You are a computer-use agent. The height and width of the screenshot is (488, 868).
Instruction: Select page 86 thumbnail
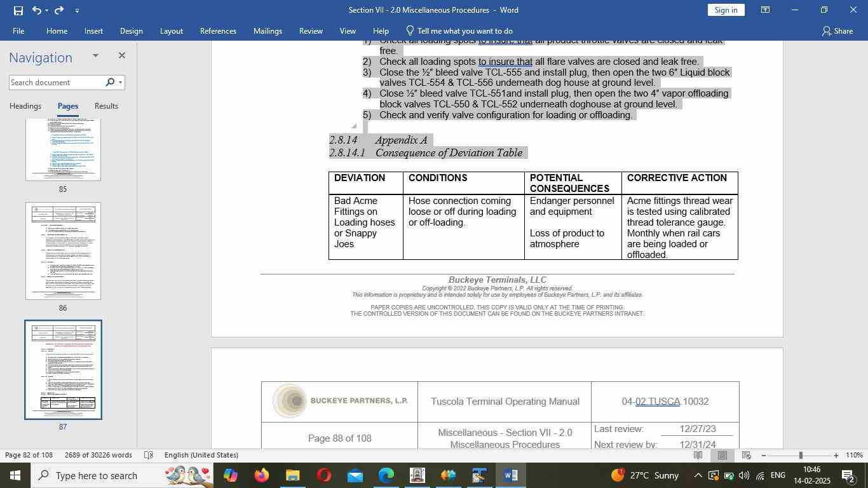click(x=63, y=251)
